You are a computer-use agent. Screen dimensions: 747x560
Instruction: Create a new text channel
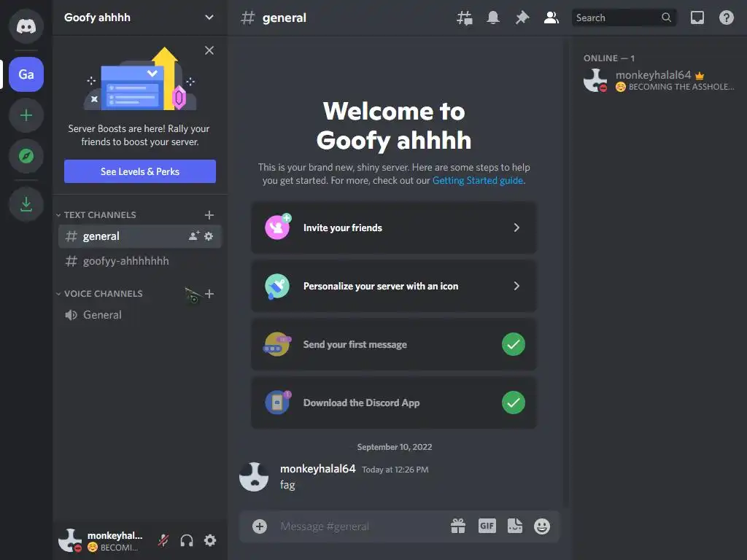209,215
